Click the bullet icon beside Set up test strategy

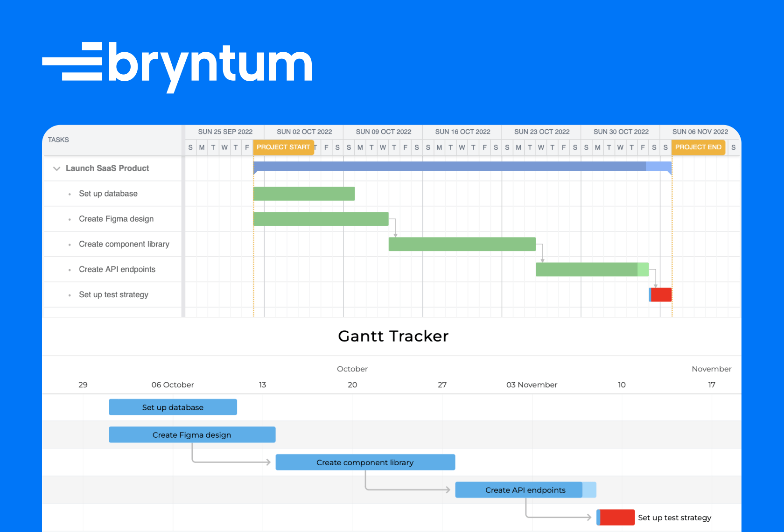click(70, 294)
